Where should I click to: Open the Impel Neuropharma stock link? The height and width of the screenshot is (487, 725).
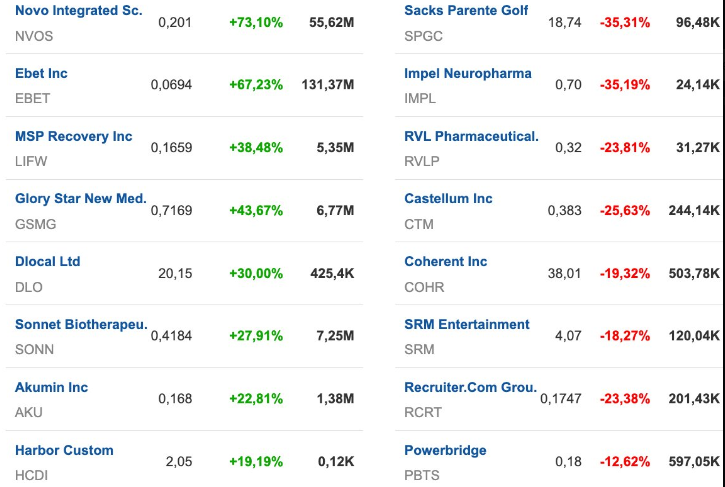(x=468, y=74)
